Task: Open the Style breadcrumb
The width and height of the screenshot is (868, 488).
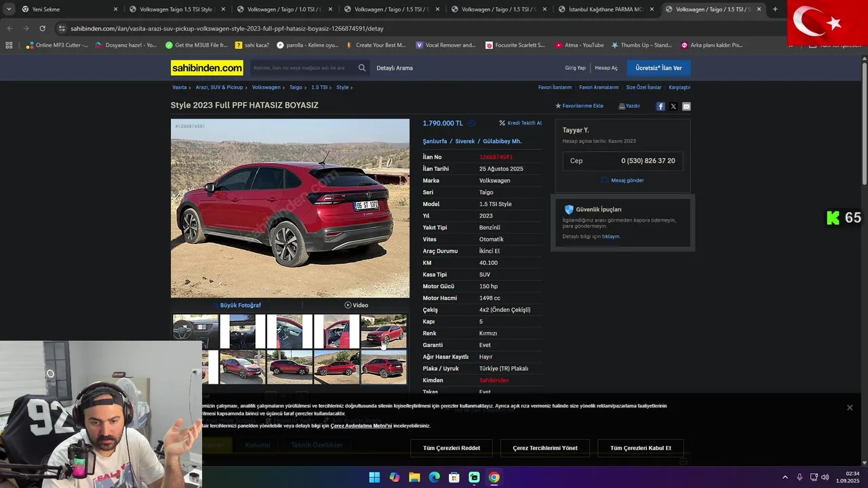Action: point(342,87)
